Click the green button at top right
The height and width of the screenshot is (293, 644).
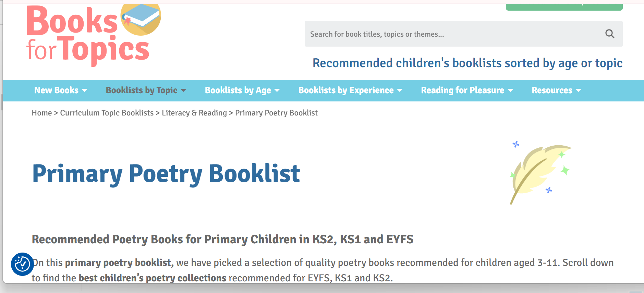pyautogui.click(x=564, y=7)
